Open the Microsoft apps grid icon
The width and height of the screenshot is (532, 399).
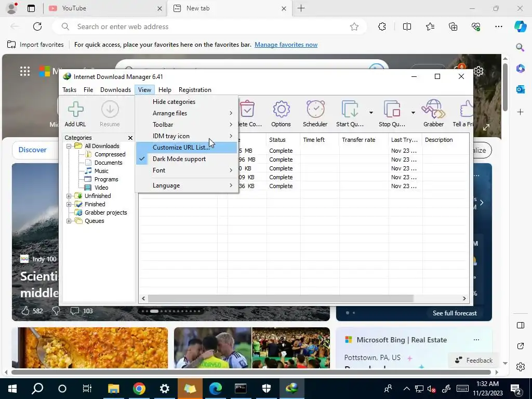click(x=25, y=71)
